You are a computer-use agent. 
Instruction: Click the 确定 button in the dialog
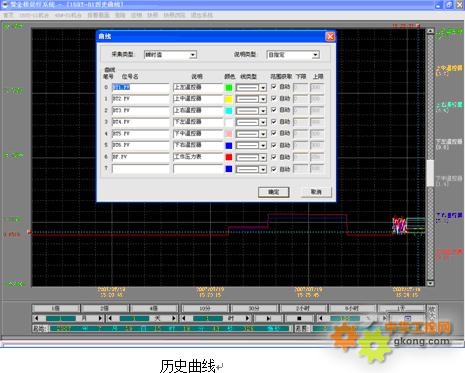pos(274,192)
